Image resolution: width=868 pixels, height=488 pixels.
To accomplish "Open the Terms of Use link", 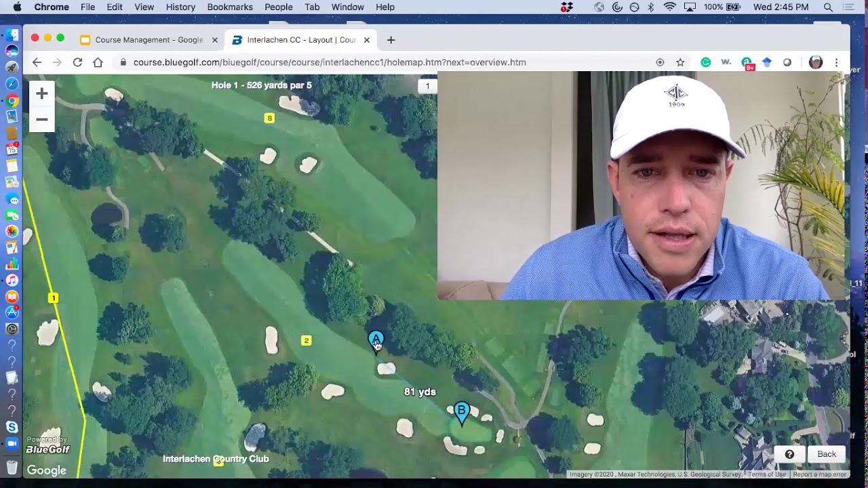I will [766, 474].
